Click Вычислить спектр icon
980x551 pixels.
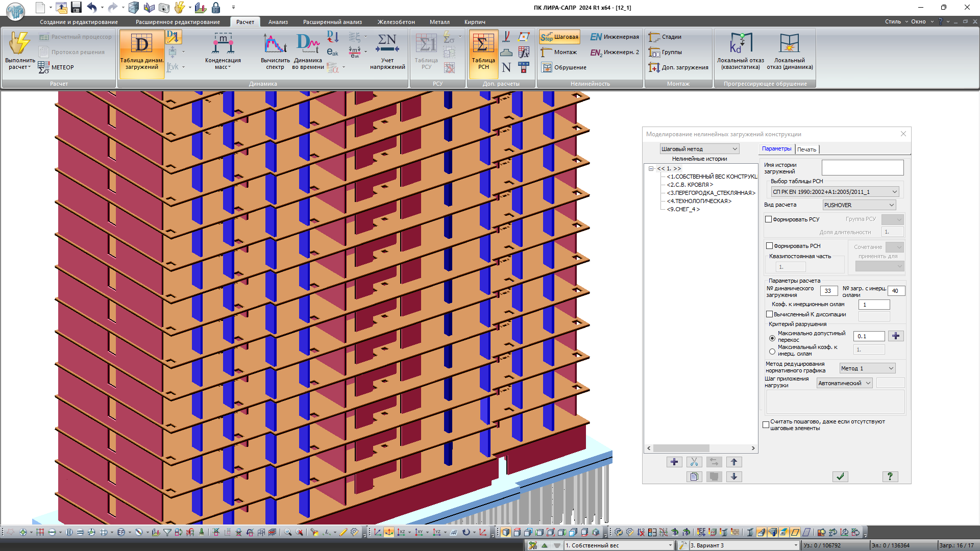click(x=275, y=44)
